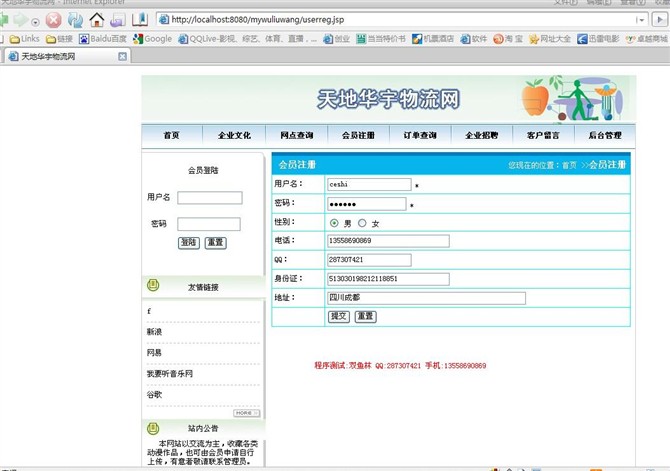
Task: Click the address bar URL field
Action: point(397,20)
